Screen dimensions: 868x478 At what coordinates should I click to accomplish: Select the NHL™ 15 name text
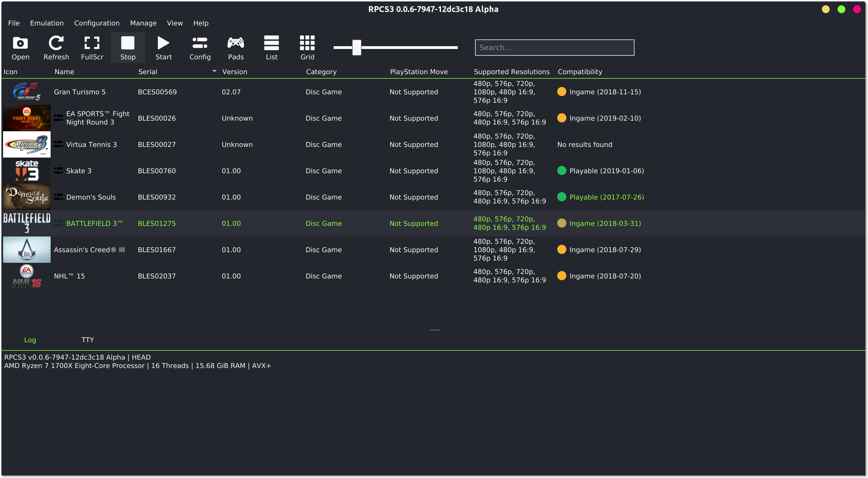(69, 276)
